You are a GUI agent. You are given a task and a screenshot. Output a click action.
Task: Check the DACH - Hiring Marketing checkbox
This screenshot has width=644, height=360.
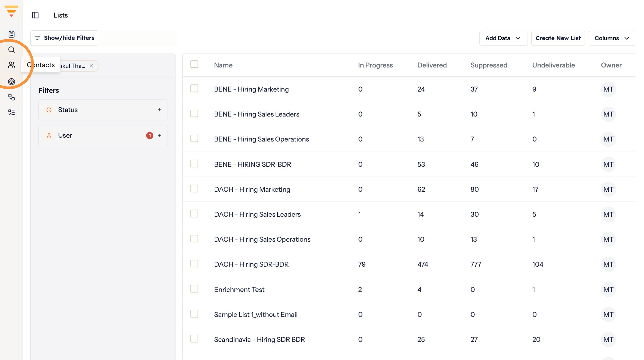pos(194,188)
